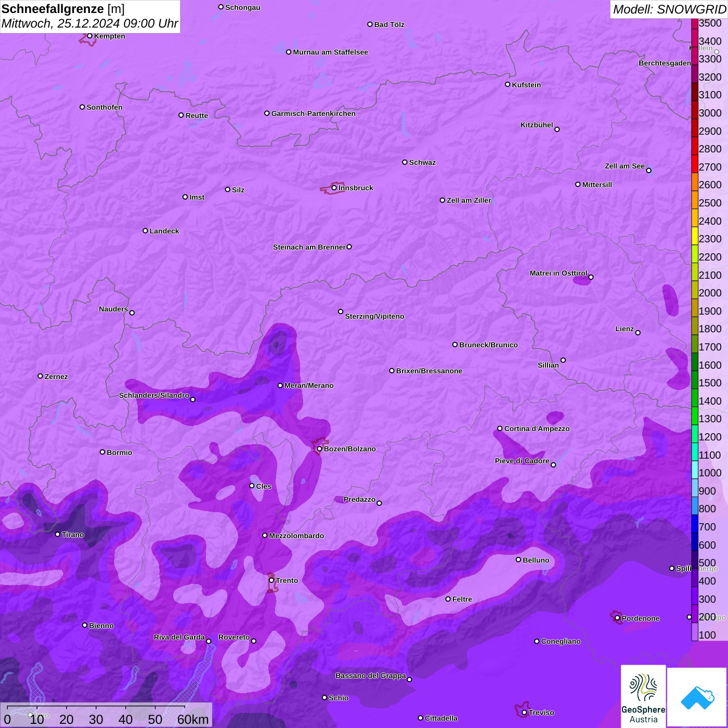This screenshot has height=728, width=728.
Task: Click the Riva del Garda label
Action: tap(179, 637)
